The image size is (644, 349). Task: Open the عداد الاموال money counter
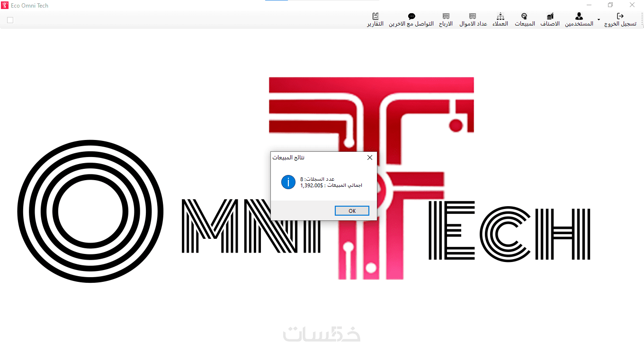pos(473,20)
